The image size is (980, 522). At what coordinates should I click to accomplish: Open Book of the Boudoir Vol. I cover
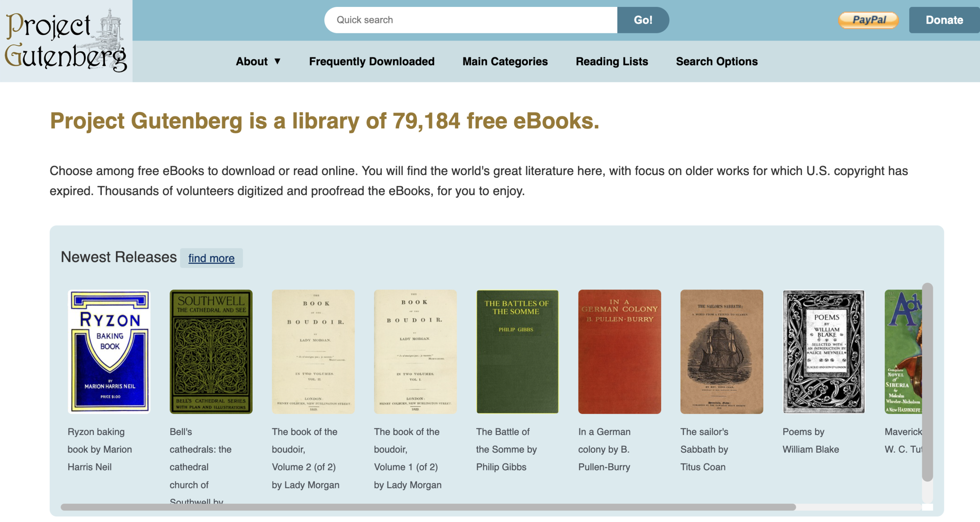pyautogui.click(x=415, y=352)
